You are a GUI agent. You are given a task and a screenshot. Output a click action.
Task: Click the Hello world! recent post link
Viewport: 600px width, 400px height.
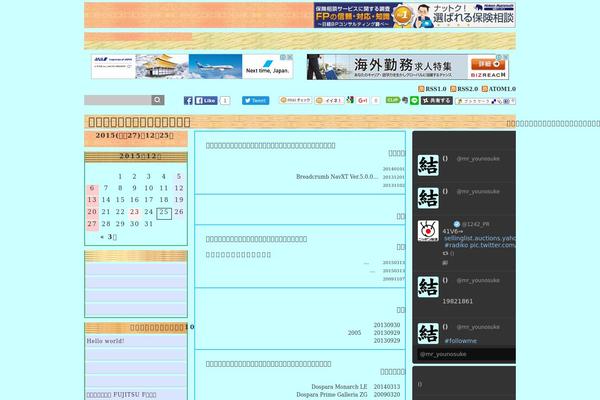105,341
